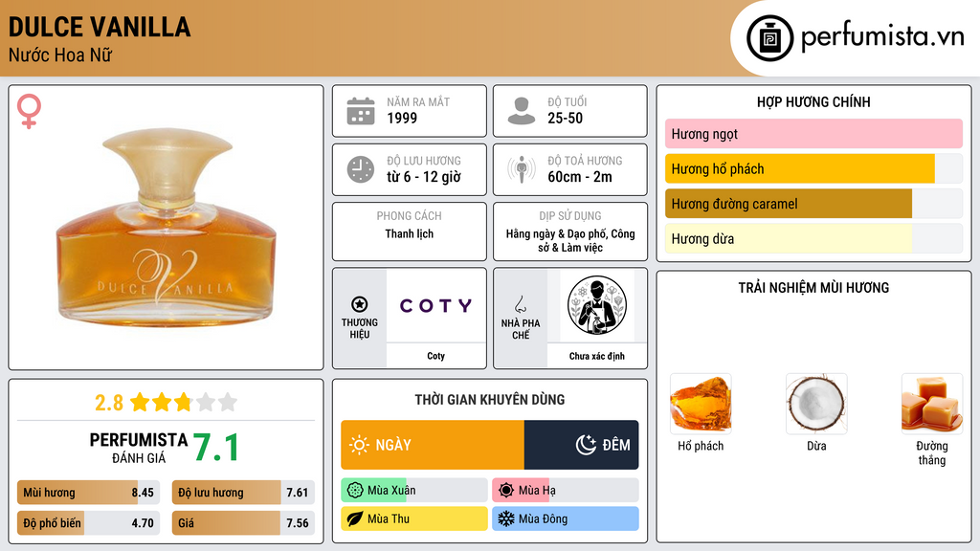Click the clock icon beside Độ lưu hương
The width and height of the screenshot is (980, 551).
[x=361, y=169]
